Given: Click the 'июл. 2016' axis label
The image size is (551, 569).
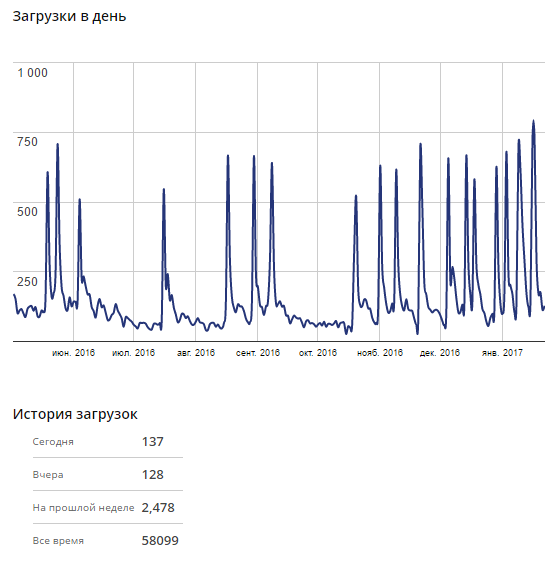Looking at the screenshot, I should tap(133, 353).
